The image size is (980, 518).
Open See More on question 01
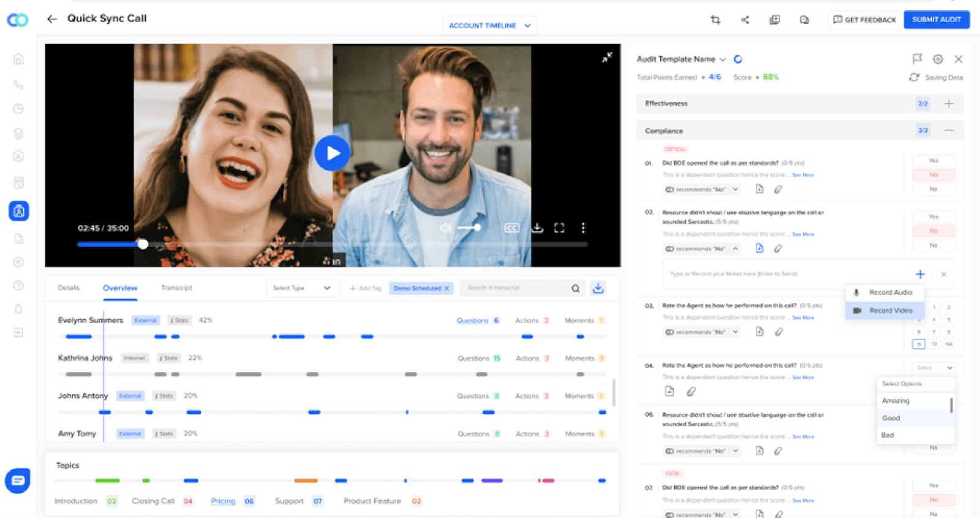click(803, 175)
